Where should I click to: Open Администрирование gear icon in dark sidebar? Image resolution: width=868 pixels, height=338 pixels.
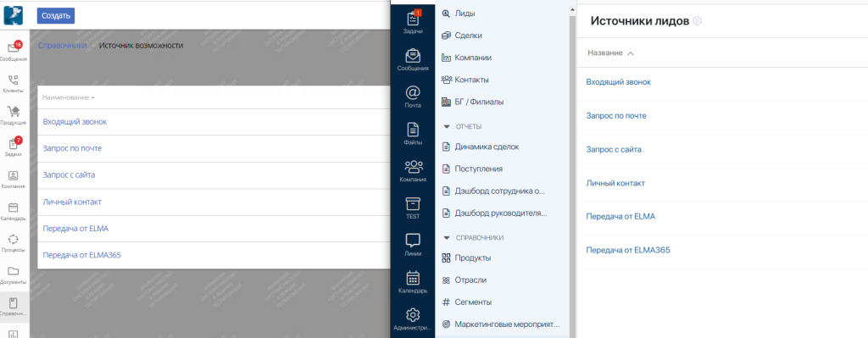click(413, 319)
